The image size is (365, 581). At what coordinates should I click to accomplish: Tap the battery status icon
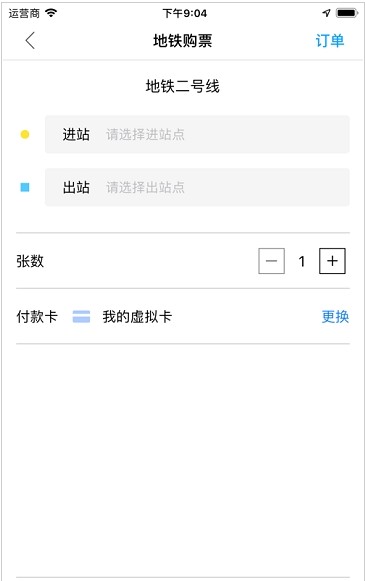[x=347, y=13]
